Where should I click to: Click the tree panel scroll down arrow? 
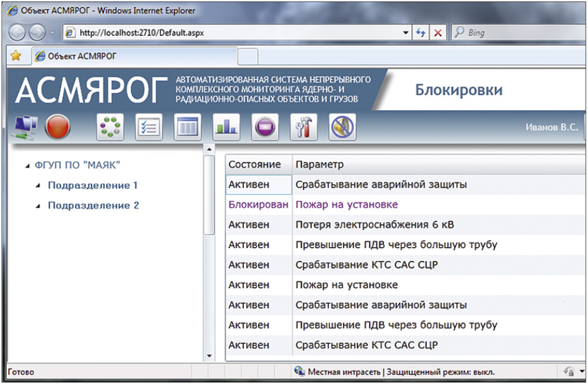[x=209, y=356]
